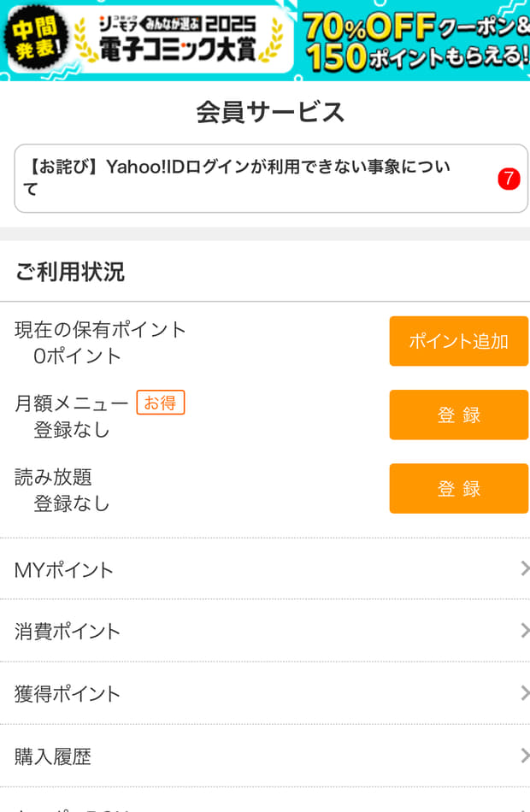
Task: Open the 獲得ポイント chevron arrow
Action: point(525,693)
